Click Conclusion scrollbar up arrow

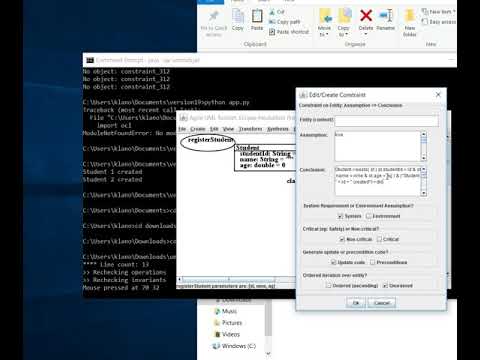pyautogui.click(x=424, y=169)
